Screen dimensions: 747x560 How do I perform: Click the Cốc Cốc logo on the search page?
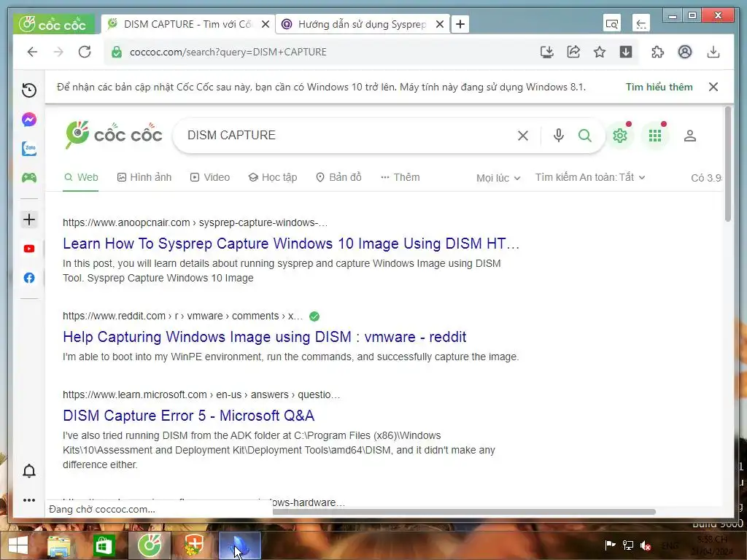[x=114, y=135]
